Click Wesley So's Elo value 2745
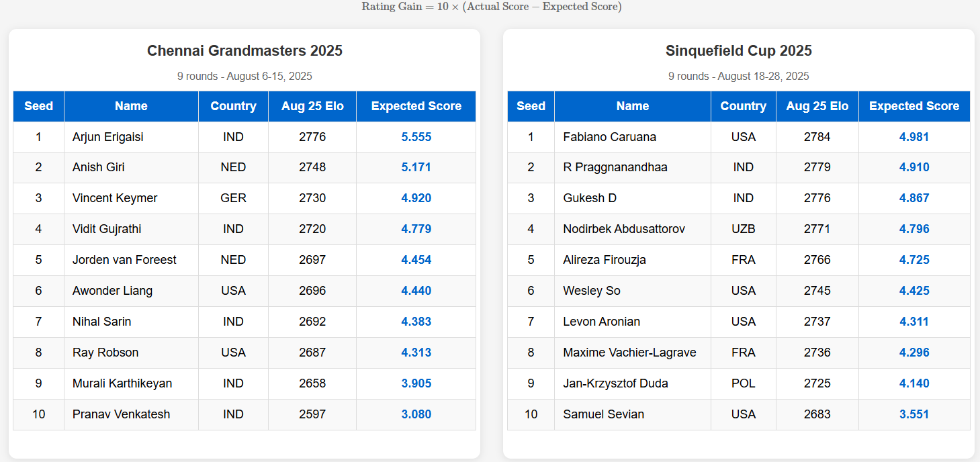 817,291
